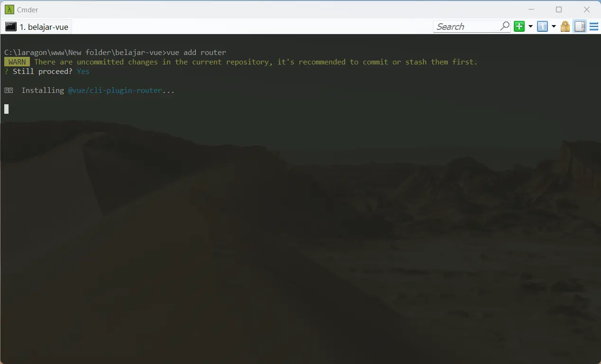Toggle the padlock lock console icon

pos(565,27)
